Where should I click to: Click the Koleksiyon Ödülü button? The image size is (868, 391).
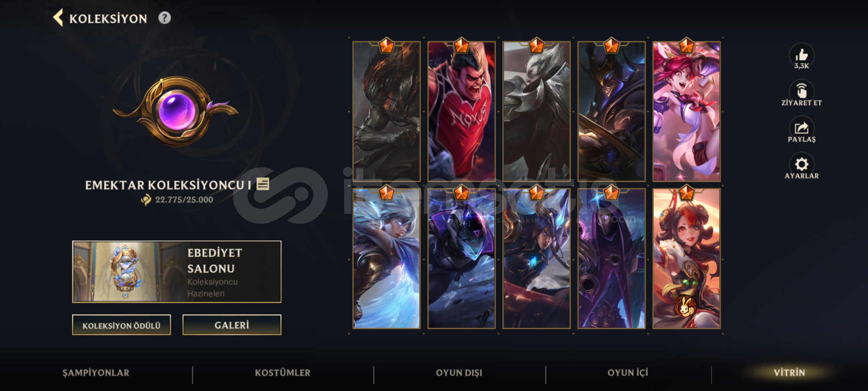point(122,325)
